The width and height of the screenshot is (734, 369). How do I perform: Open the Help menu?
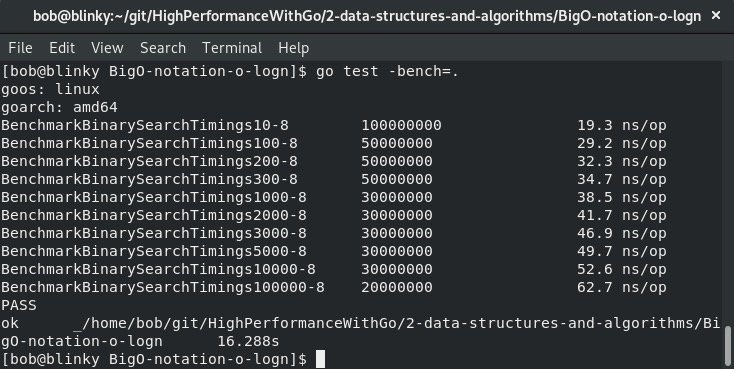pyautogui.click(x=294, y=48)
